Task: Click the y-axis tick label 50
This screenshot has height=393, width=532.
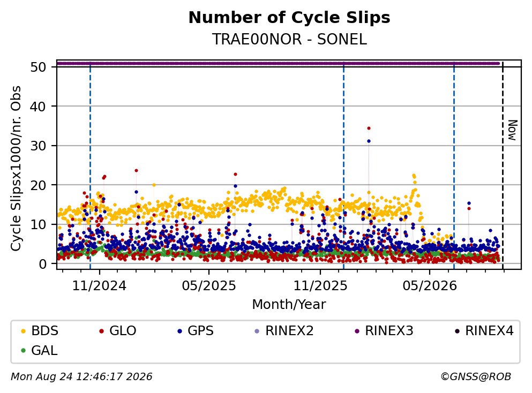Action: click(x=38, y=67)
